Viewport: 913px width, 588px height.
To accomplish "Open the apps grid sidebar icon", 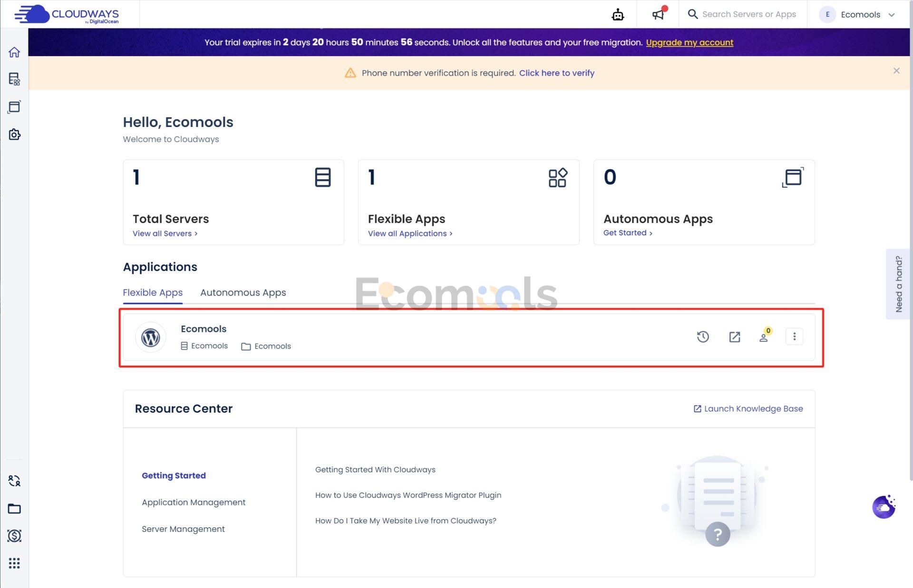I will [x=14, y=563].
